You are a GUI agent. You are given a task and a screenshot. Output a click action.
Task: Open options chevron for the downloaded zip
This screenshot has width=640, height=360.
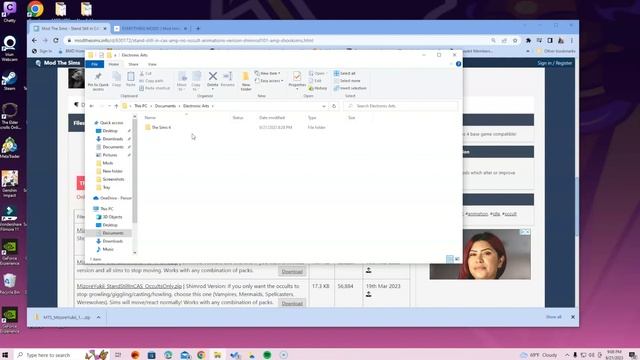(x=98, y=317)
